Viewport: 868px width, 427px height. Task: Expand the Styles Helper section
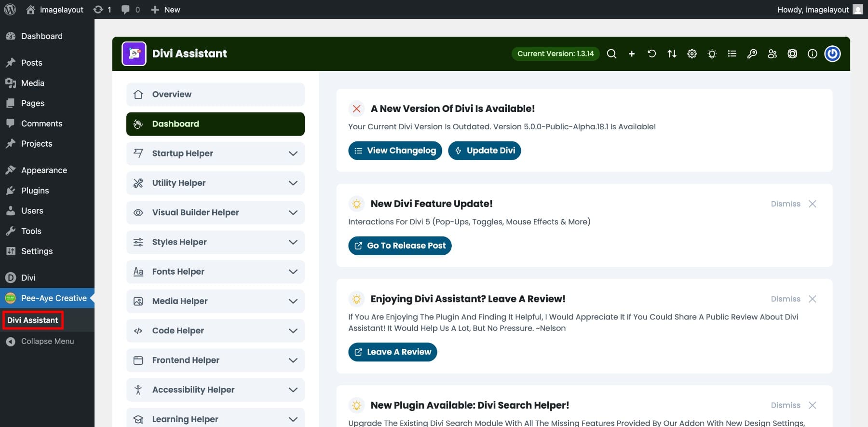[x=216, y=242]
